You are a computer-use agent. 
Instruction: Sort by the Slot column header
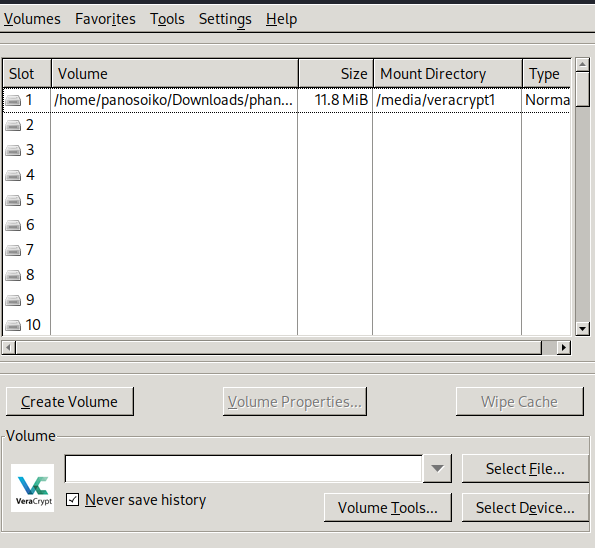click(27, 74)
